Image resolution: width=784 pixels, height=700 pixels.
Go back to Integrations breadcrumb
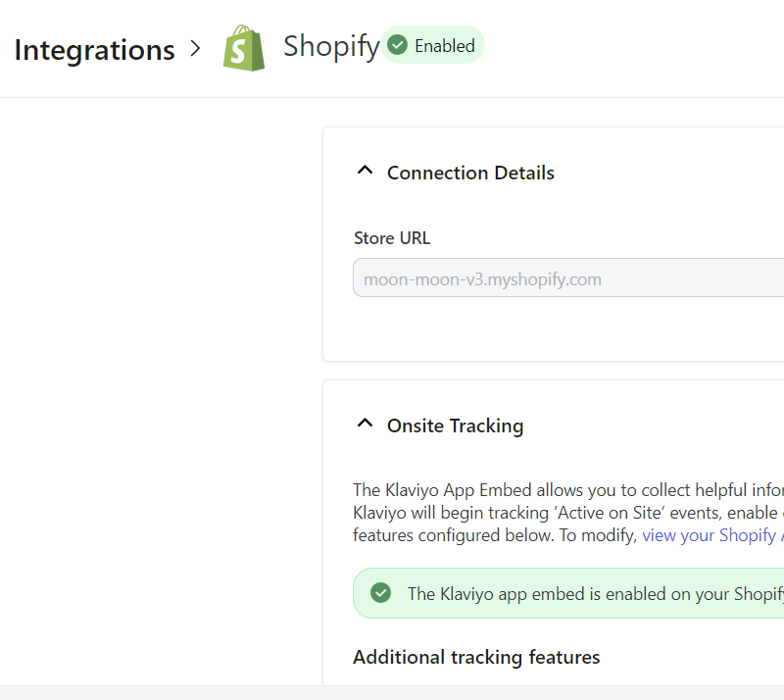tap(94, 49)
